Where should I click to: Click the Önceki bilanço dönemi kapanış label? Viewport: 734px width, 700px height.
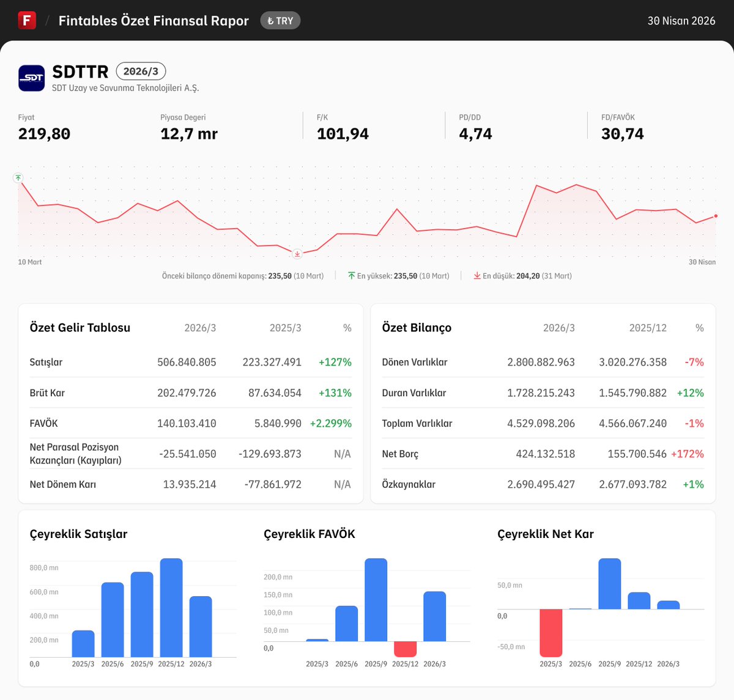click(x=214, y=276)
